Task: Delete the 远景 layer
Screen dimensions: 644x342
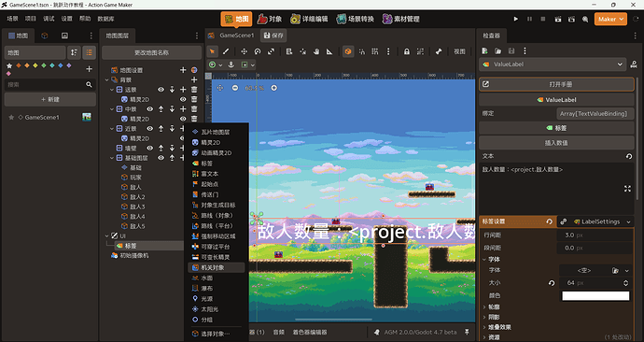Action: tap(194, 89)
